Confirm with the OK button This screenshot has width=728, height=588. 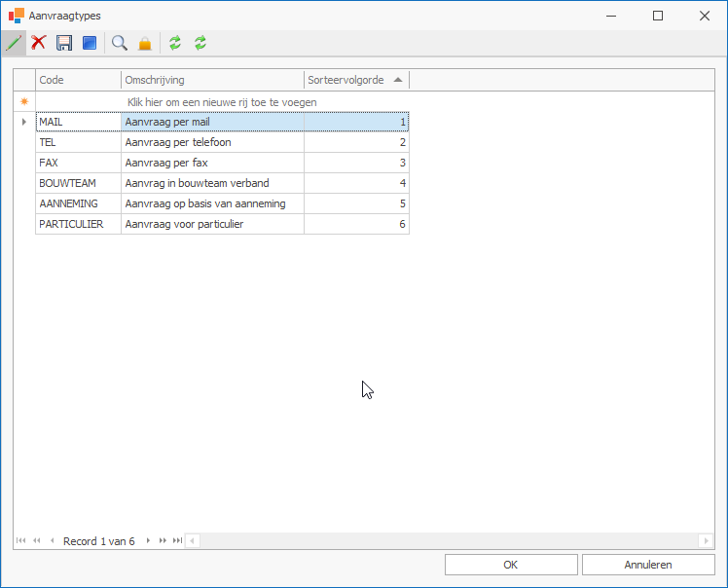click(x=511, y=565)
